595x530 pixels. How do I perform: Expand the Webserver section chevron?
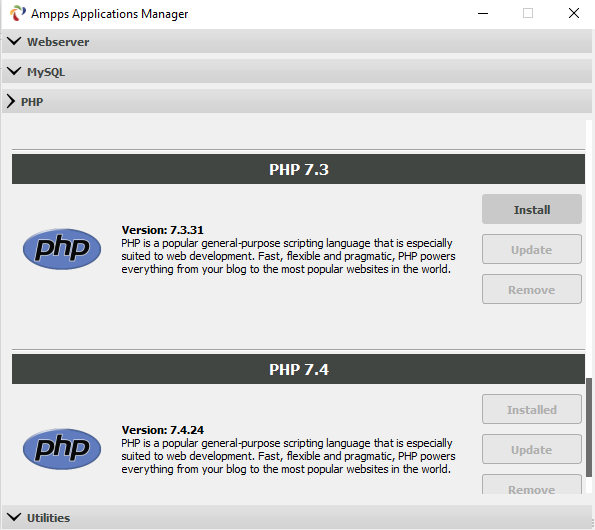(x=14, y=41)
